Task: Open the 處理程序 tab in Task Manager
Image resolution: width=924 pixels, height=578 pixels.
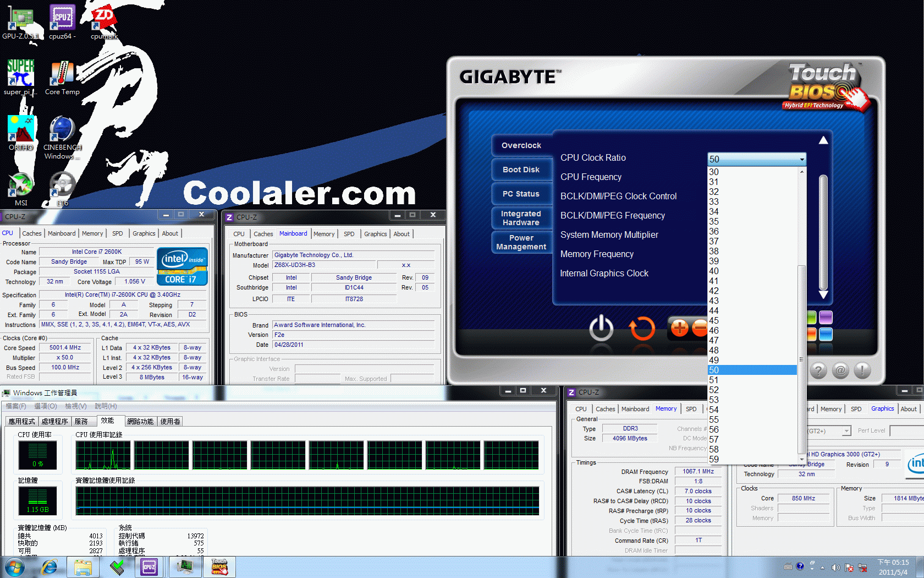Action: click(54, 421)
